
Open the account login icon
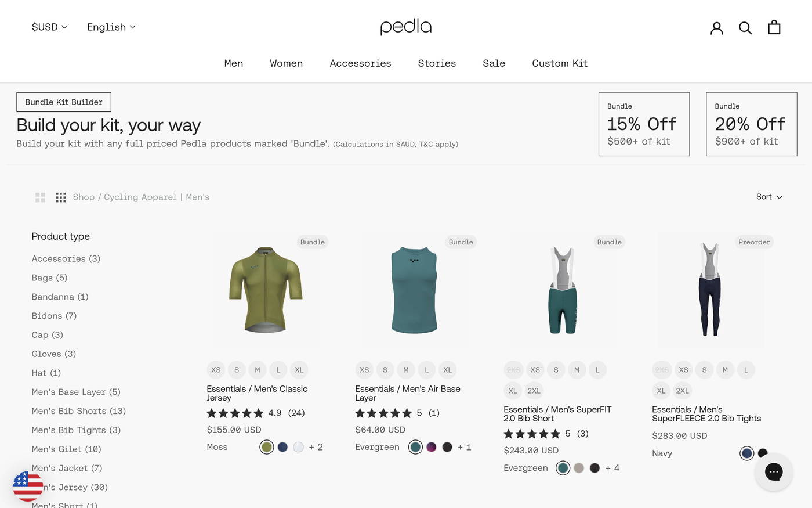pyautogui.click(x=716, y=27)
